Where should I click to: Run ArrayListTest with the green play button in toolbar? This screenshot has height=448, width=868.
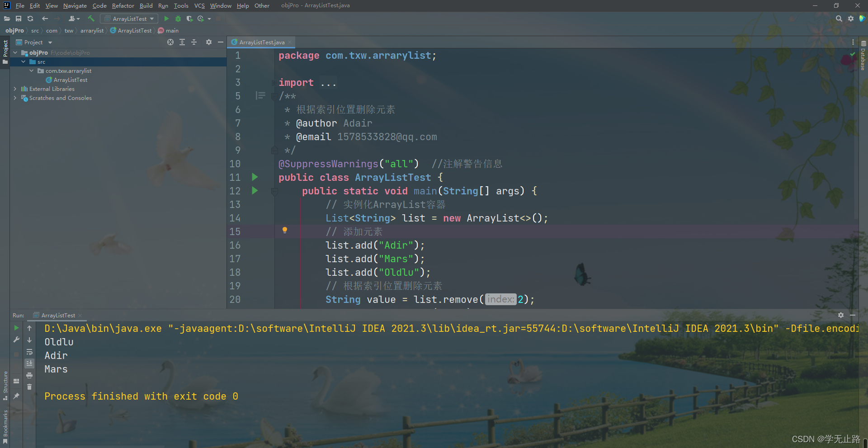(166, 19)
